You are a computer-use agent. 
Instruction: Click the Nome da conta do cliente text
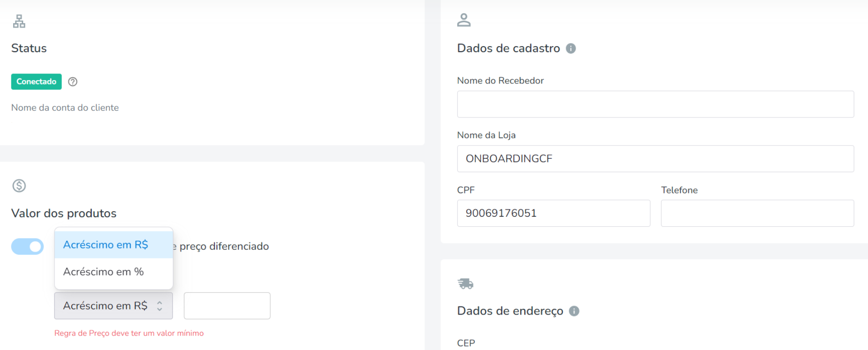(x=65, y=108)
